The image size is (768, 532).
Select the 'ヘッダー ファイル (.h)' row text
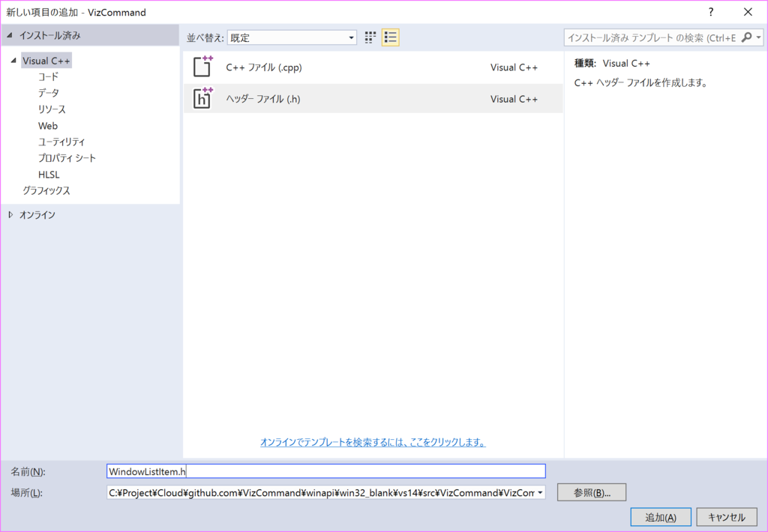pyautogui.click(x=263, y=98)
